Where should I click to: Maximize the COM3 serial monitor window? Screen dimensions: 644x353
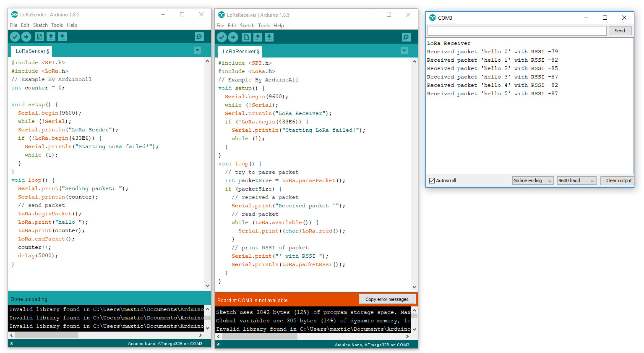point(605,18)
